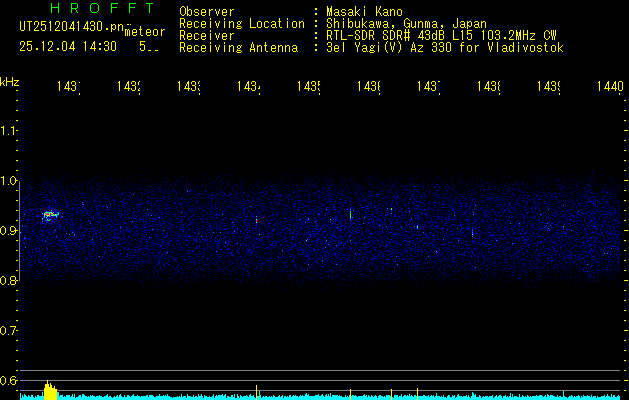Click the 1.0 frequency axis label

9,181
